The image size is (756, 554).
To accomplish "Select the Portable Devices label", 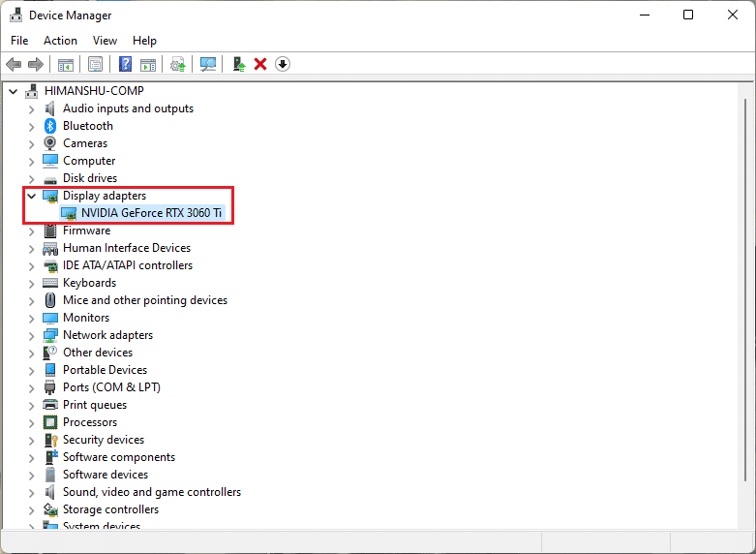I will pyautogui.click(x=106, y=370).
